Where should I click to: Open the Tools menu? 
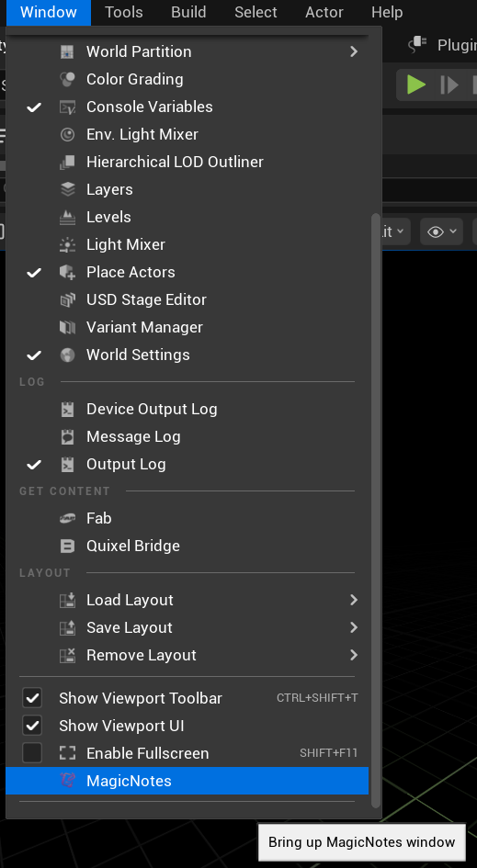point(123,12)
